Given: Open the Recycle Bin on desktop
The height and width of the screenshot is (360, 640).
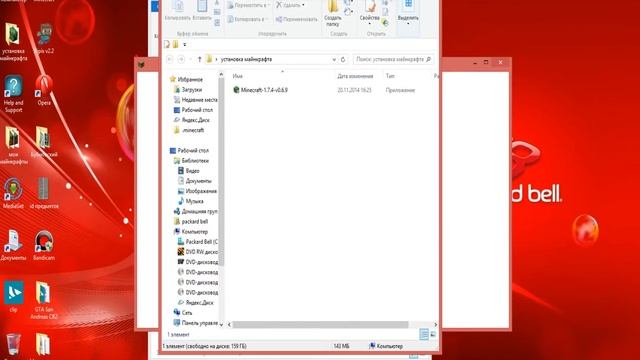Looking at the screenshot, I should (13, 344).
